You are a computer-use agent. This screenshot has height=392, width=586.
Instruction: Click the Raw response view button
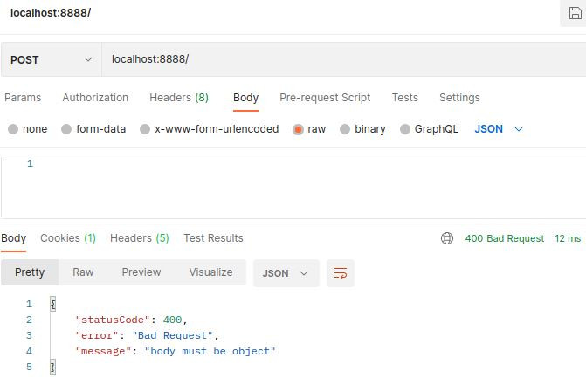click(x=83, y=272)
